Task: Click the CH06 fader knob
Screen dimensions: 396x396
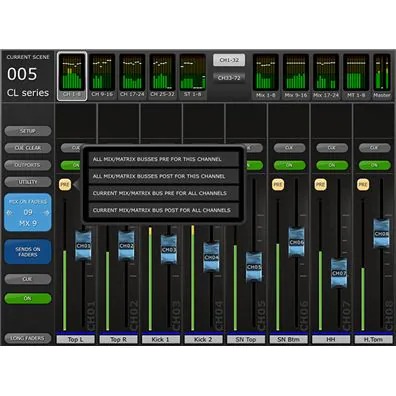Action: tap(296, 242)
